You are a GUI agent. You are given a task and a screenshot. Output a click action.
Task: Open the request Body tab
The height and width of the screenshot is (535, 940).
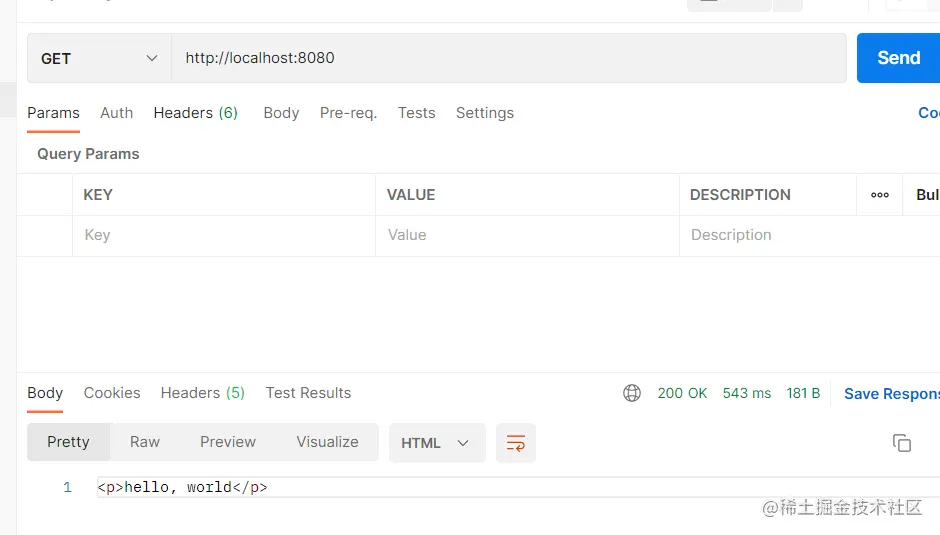[x=281, y=113]
